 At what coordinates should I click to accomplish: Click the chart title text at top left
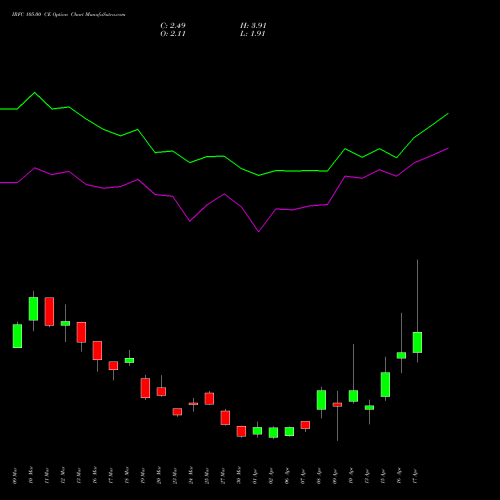click(x=68, y=15)
